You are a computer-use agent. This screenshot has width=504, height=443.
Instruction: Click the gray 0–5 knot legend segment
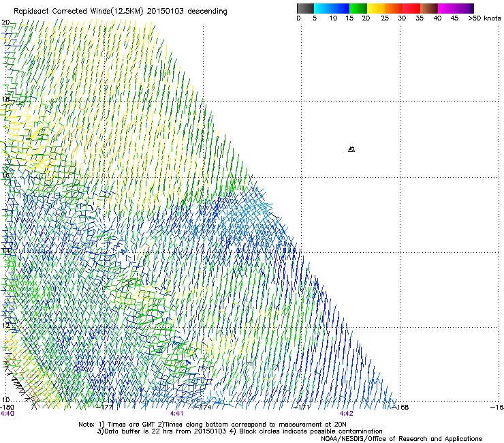pyautogui.click(x=305, y=8)
